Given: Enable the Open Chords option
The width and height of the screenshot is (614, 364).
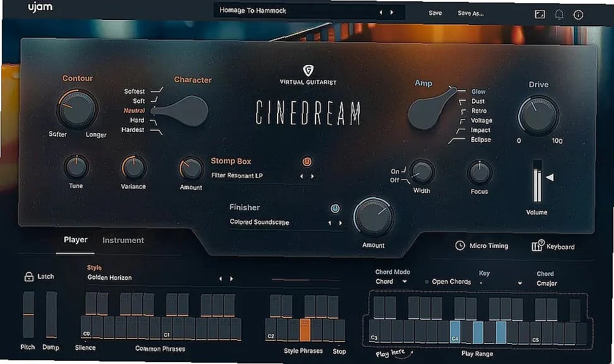Looking at the screenshot, I should tap(427, 282).
